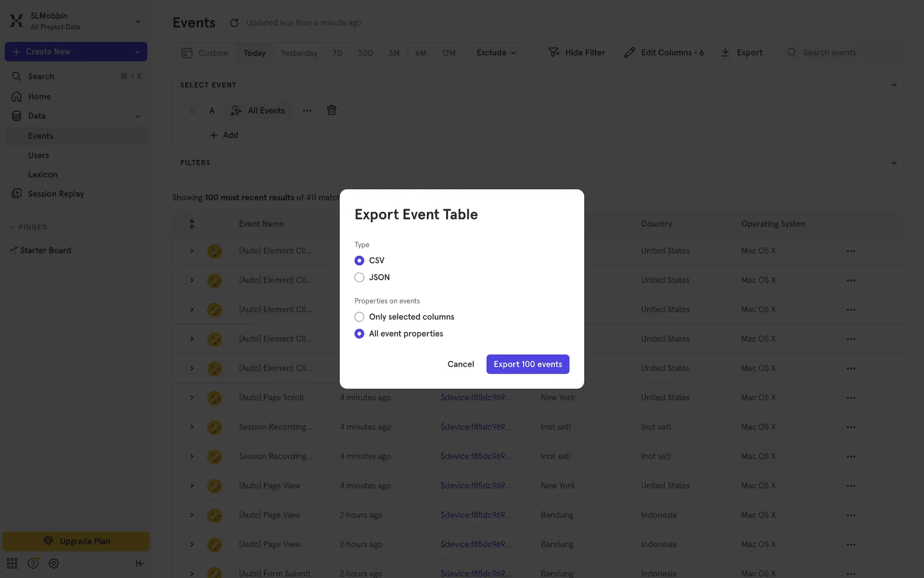This screenshot has width=924, height=578.
Task: Click the collapse rows icon in table header
Action: click(192, 224)
